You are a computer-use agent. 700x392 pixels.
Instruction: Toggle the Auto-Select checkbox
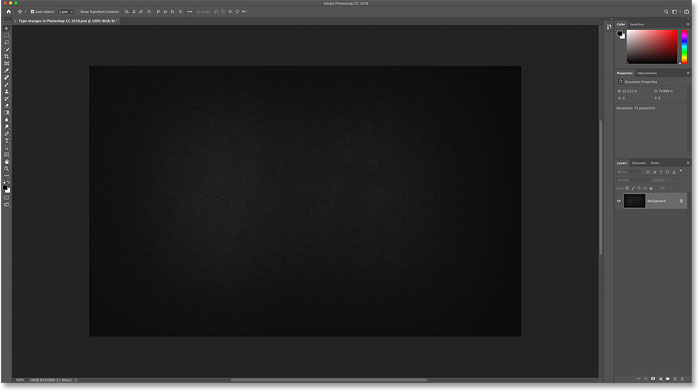pyautogui.click(x=32, y=12)
